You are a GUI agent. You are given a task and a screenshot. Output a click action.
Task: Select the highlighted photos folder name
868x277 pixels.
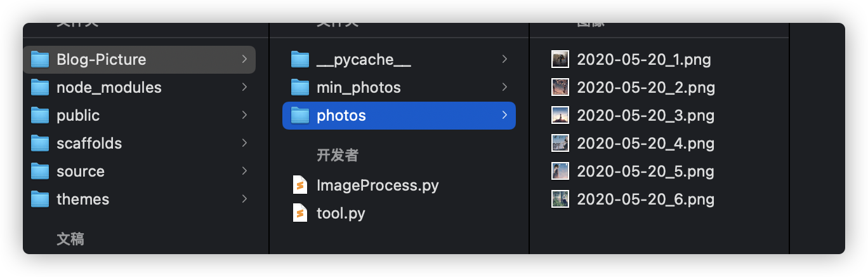point(341,116)
